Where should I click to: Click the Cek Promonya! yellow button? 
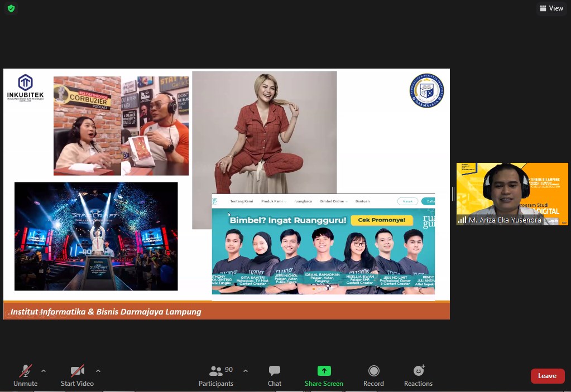(382, 220)
